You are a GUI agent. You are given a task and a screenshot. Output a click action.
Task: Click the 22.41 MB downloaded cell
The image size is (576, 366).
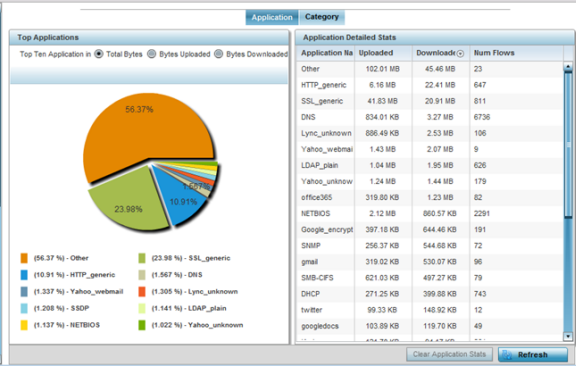point(440,85)
